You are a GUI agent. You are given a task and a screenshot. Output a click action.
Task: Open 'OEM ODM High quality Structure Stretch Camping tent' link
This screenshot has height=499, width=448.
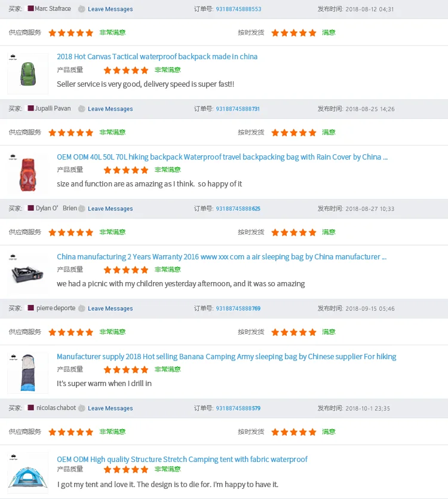tap(182, 460)
